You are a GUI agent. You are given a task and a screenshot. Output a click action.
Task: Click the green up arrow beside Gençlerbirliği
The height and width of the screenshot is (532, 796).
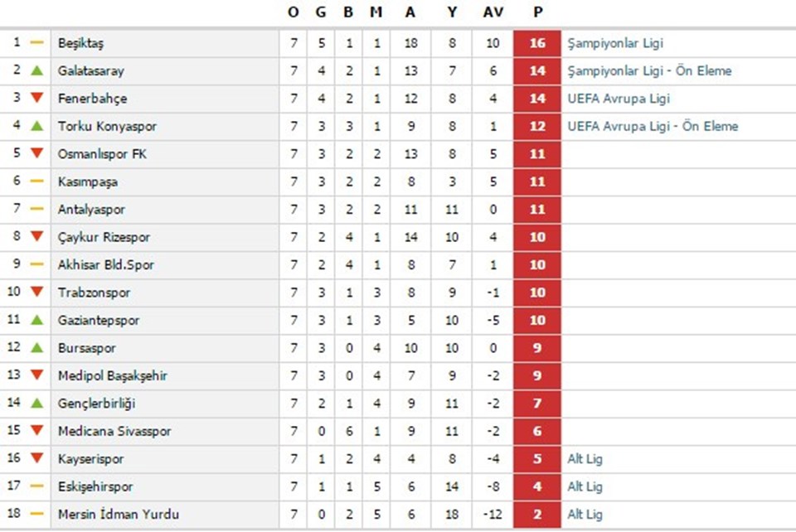pos(36,404)
